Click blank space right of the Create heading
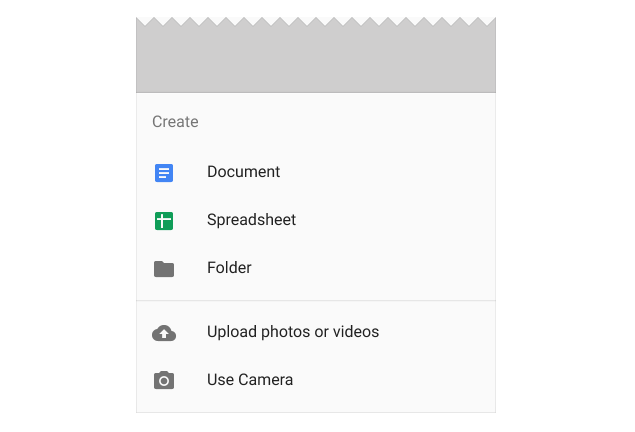635x432 pixels. (346, 121)
